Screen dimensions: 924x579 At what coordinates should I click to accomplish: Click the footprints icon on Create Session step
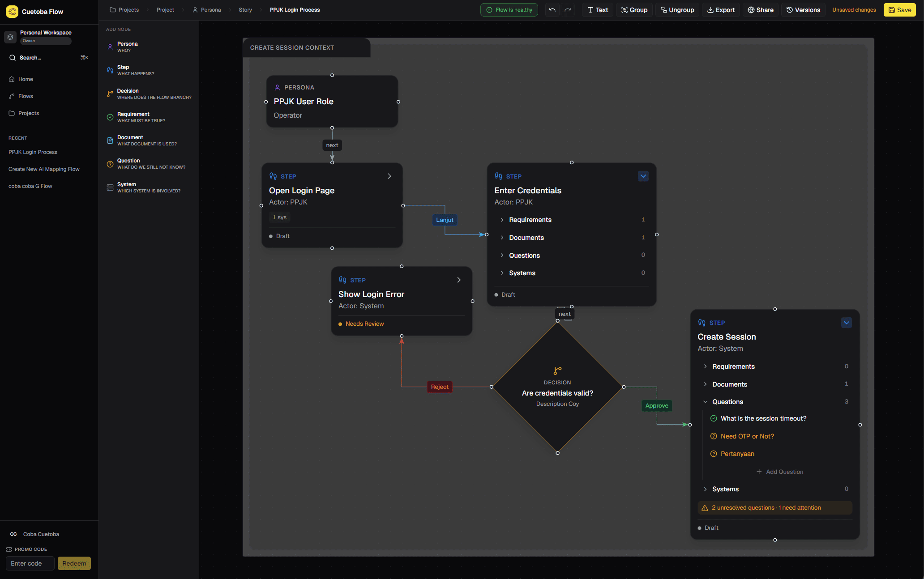[x=702, y=323]
